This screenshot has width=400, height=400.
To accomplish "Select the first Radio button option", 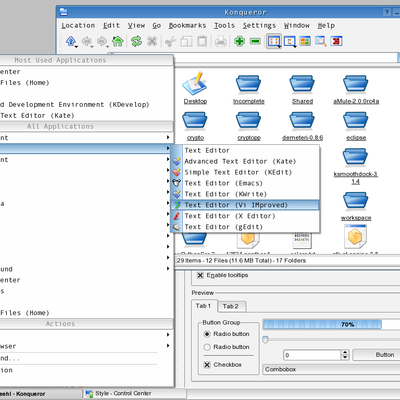I will coord(207,334).
